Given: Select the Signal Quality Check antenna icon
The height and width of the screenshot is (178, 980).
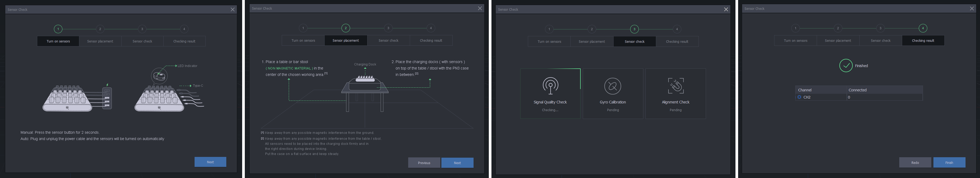Looking at the screenshot, I should coord(550,86).
